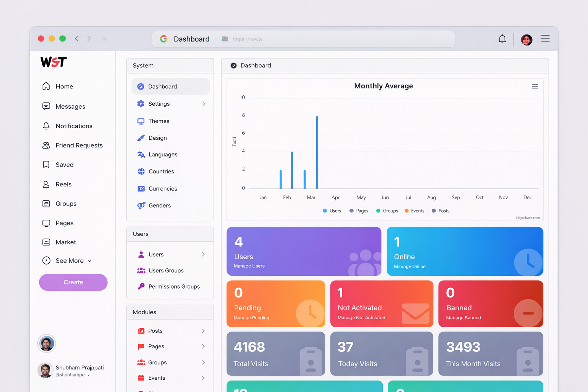The height and width of the screenshot is (392, 588).
Task: Toggle the Users series in chart legend
Action: pos(332,211)
